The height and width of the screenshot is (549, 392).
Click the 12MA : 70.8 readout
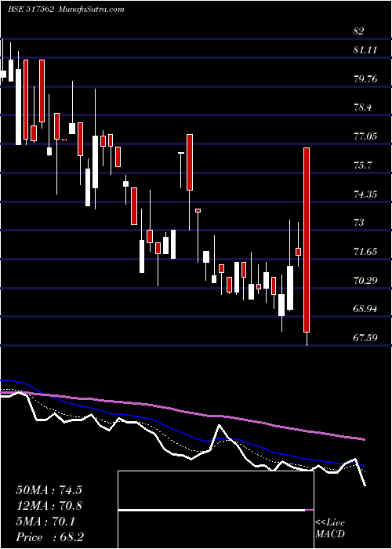[x=49, y=506]
